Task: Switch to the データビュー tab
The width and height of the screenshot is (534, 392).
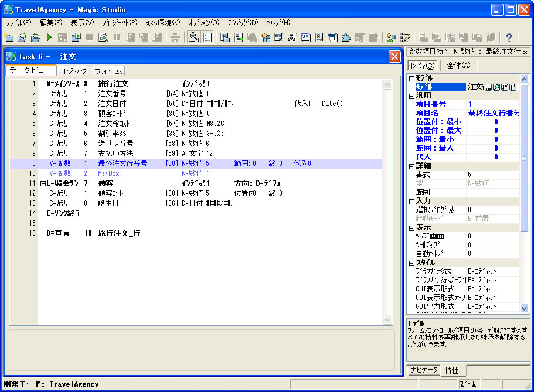Action: (x=30, y=70)
